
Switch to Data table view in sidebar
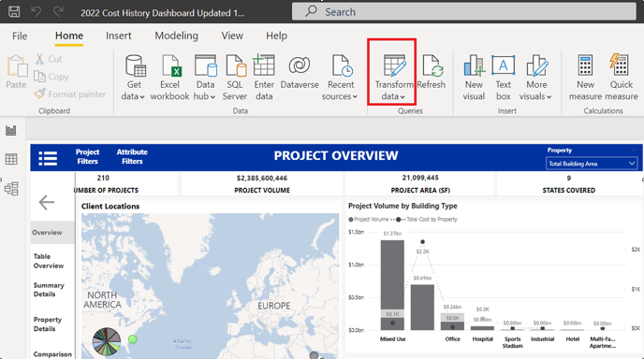click(11, 159)
